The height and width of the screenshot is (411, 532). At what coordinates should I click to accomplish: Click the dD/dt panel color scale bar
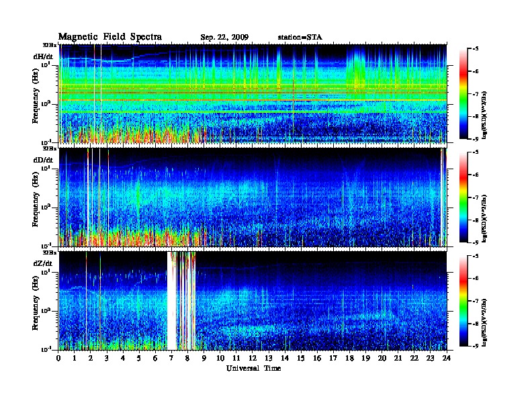coord(463,197)
